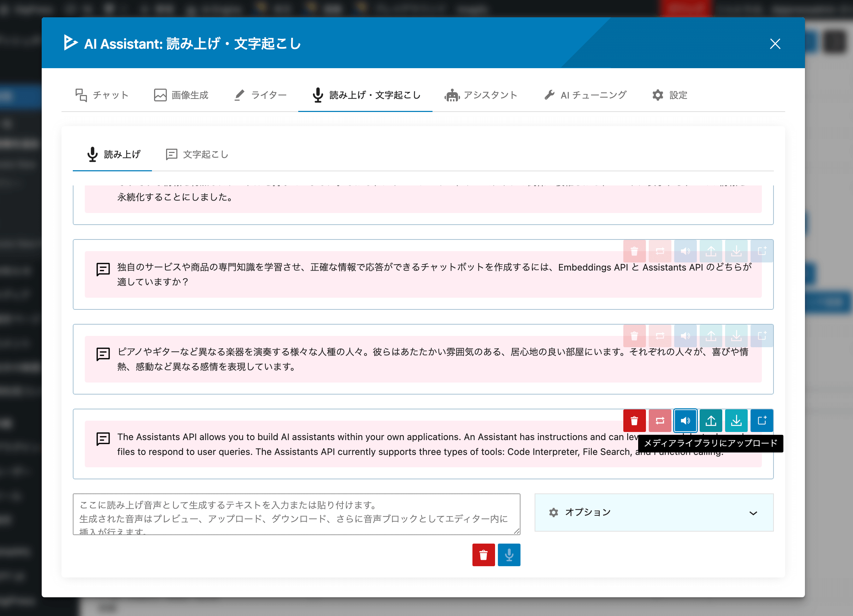Image resolution: width=853 pixels, height=616 pixels.
Task: Select the 読み上げ sub-tab
Action: [112, 154]
